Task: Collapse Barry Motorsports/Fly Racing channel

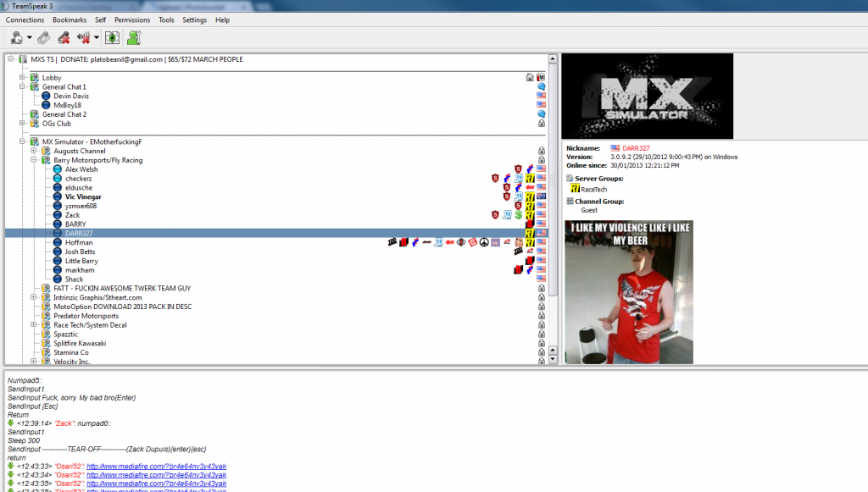Action: click(34, 160)
